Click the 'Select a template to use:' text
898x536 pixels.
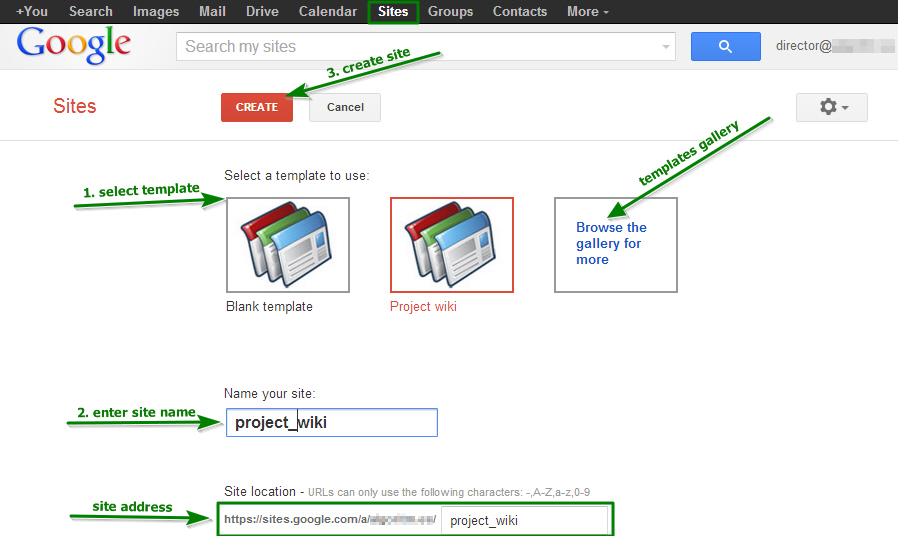297,175
